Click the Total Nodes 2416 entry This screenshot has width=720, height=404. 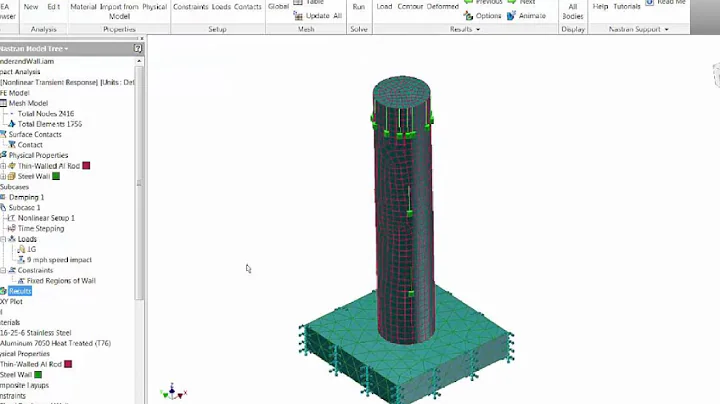tap(46, 113)
